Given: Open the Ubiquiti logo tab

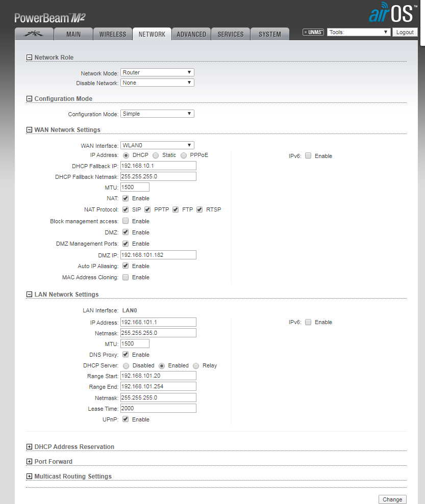Looking at the screenshot, I should tap(34, 34).
